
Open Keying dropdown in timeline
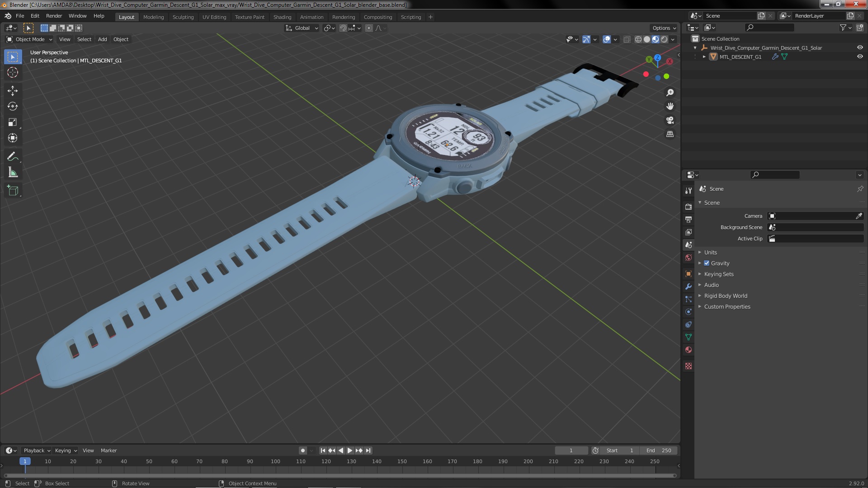(x=66, y=450)
